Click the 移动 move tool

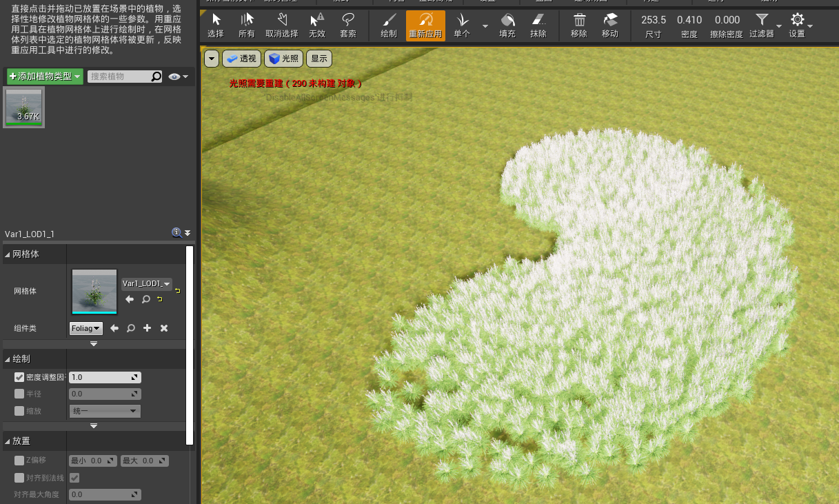click(x=610, y=26)
